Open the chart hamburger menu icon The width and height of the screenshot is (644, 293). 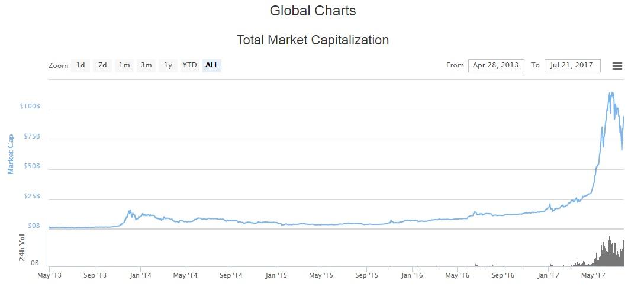click(x=617, y=66)
